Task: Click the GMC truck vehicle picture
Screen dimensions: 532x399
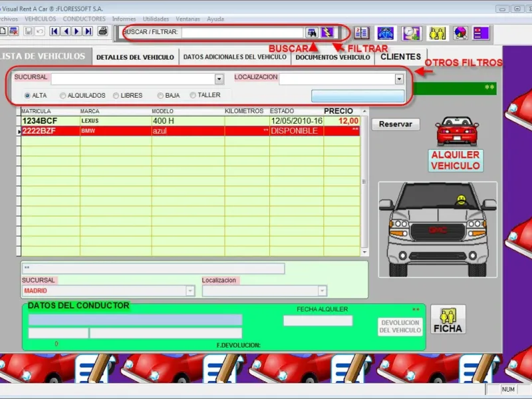Action: [x=438, y=229]
